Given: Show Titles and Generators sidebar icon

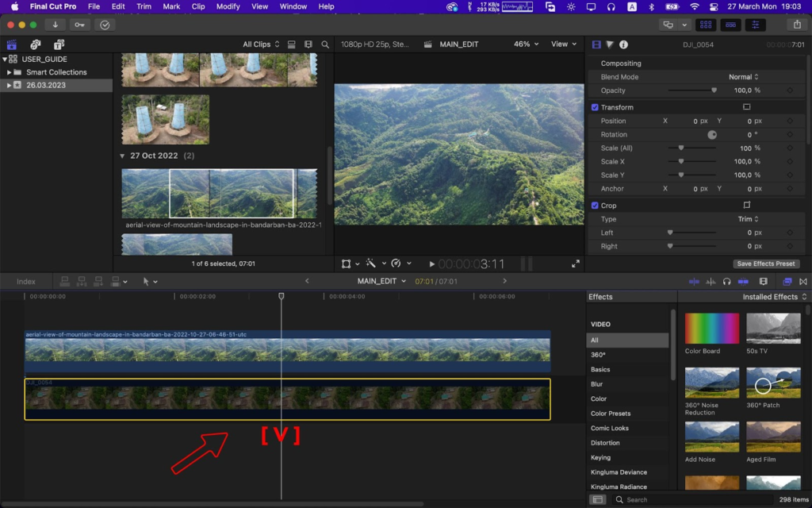Looking at the screenshot, I should coord(59,44).
